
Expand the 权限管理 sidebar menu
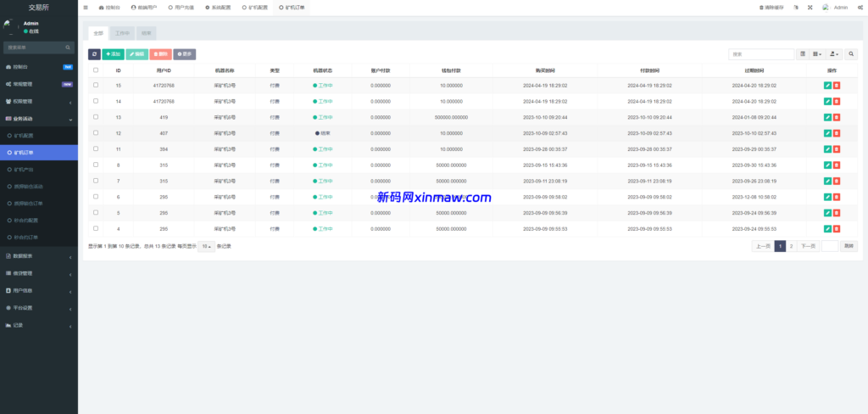point(39,102)
